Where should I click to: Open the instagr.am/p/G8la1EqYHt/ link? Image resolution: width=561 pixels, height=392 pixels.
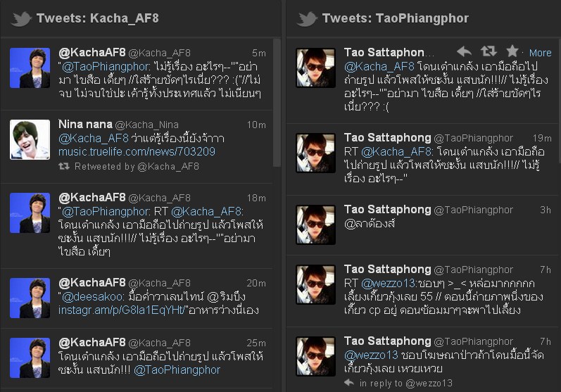(x=122, y=310)
